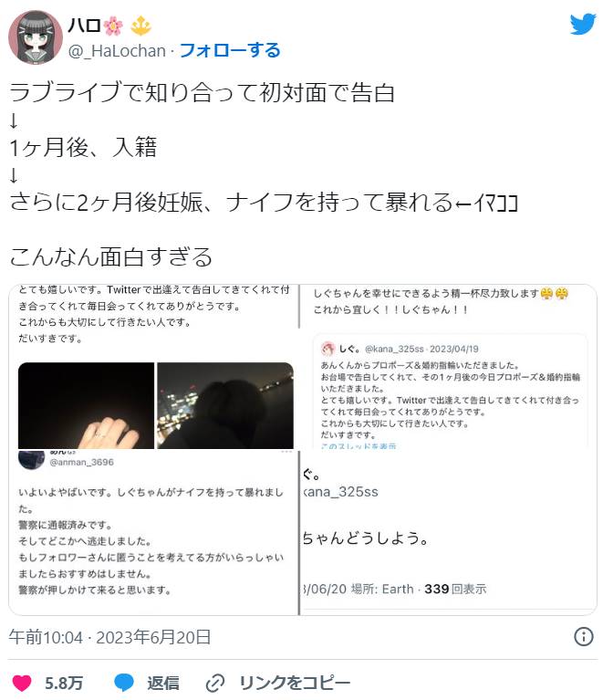This screenshot has width=603, height=700.
Task: Open the @_HaLochan handle
Action: [117, 51]
